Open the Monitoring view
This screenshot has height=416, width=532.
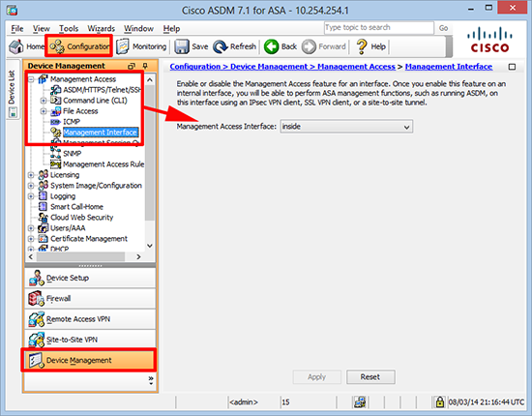[141, 46]
